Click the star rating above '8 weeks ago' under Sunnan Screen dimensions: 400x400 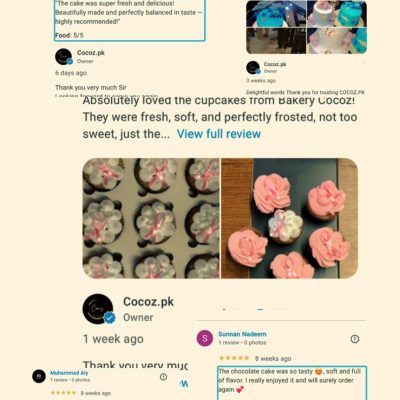click(x=234, y=358)
